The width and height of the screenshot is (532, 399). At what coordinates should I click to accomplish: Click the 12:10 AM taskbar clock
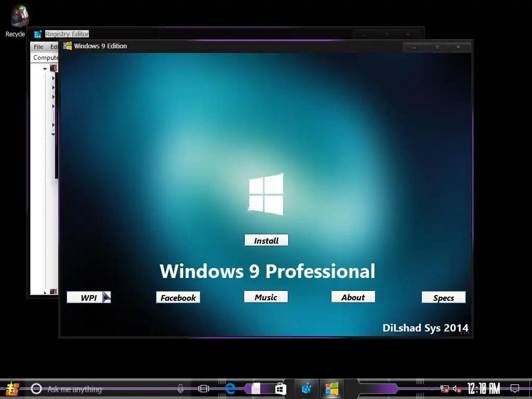pyautogui.click(x=484, y=389)
